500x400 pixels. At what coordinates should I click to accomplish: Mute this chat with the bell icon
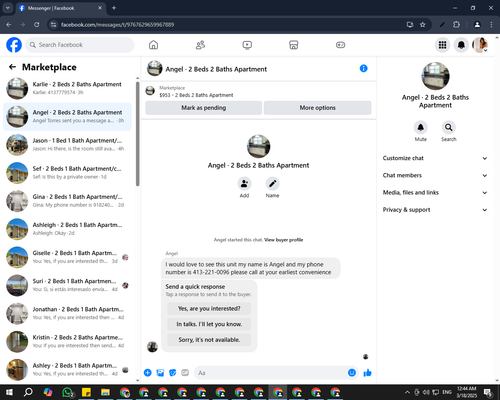(x=421, y=127)
